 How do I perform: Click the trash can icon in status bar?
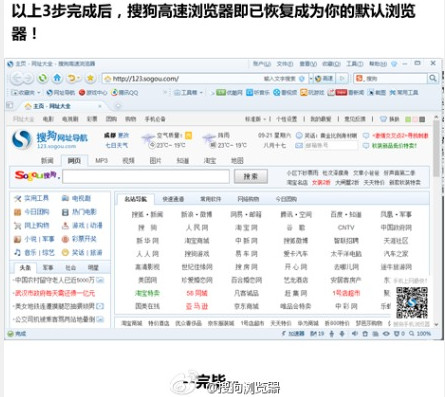(365, 334)
